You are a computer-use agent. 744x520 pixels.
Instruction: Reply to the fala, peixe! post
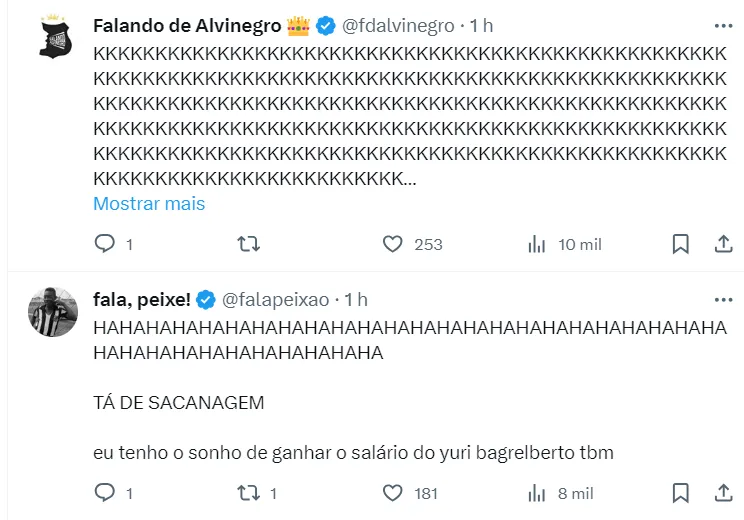click(105, 493)
